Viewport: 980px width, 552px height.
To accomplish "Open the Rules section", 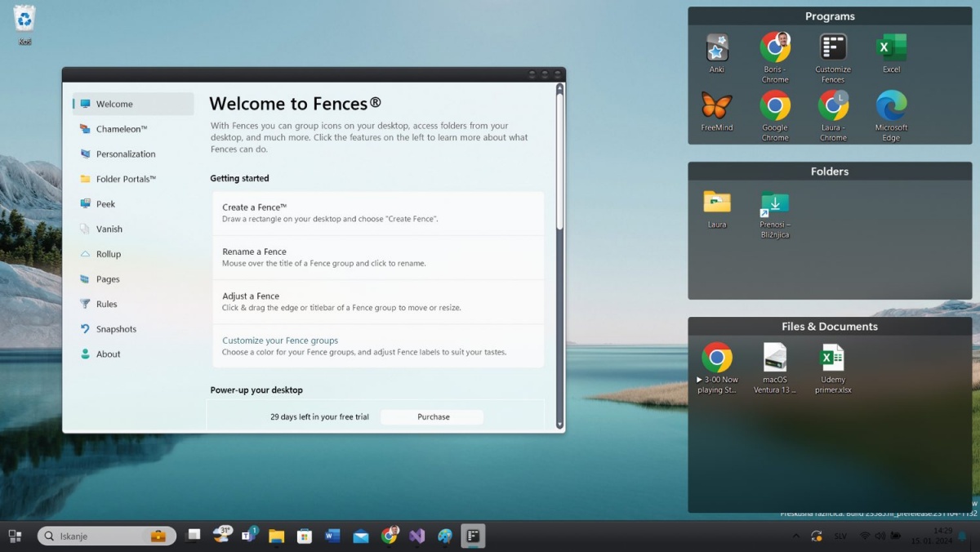I will pyautogui.click(x=133, y=304).
